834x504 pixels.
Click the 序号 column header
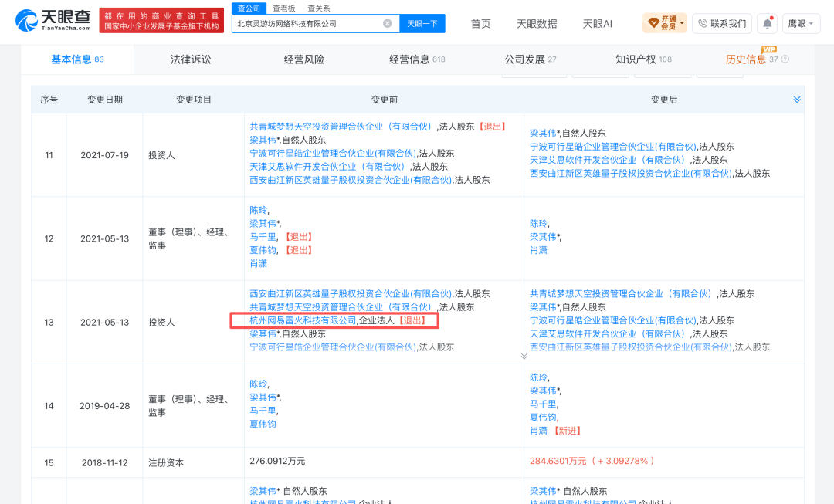coord(49,100)
